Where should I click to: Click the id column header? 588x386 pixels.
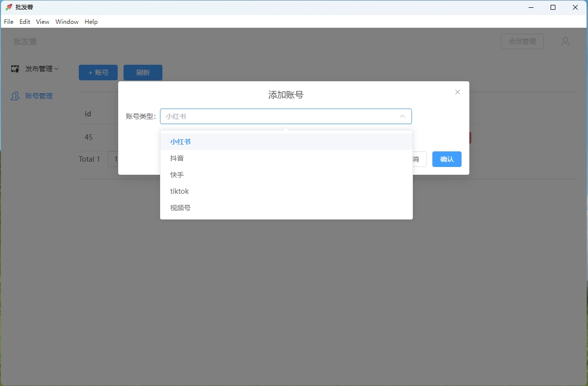tap(88, 113)
